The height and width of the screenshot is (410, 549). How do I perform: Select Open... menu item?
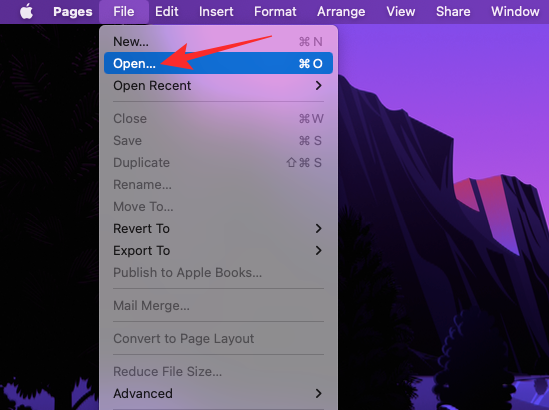[x=218, y=63]
